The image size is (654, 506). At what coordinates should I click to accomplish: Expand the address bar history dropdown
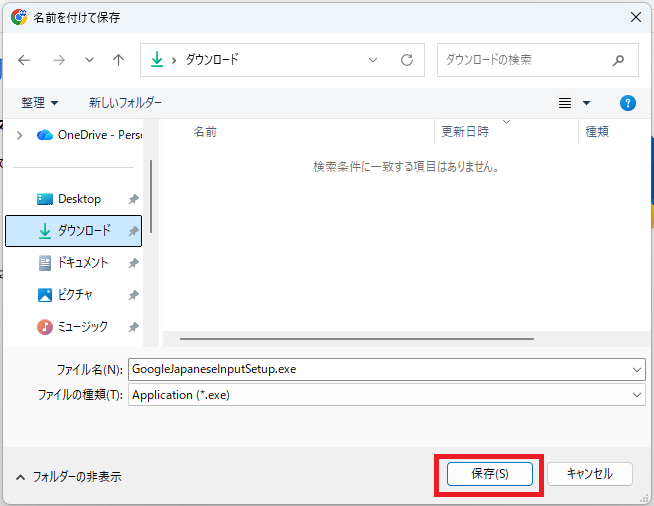[x=373, y=60]
